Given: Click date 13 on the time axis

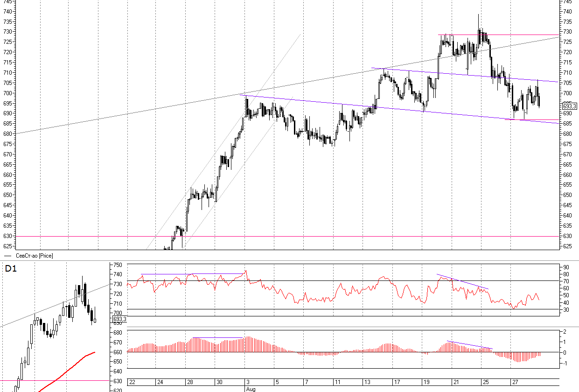Looking at the screenshot, I should pyautogui.click(x=368, y=382).
